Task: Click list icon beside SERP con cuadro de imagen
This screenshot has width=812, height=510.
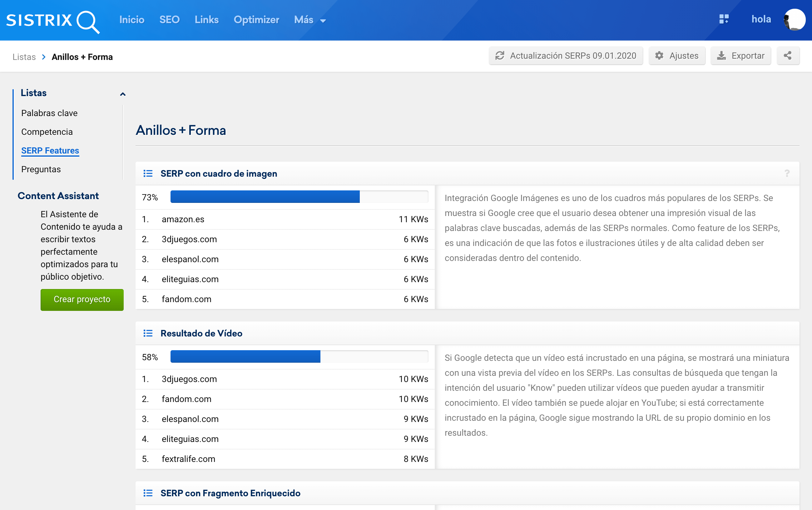Action: (x=148, y=173)
